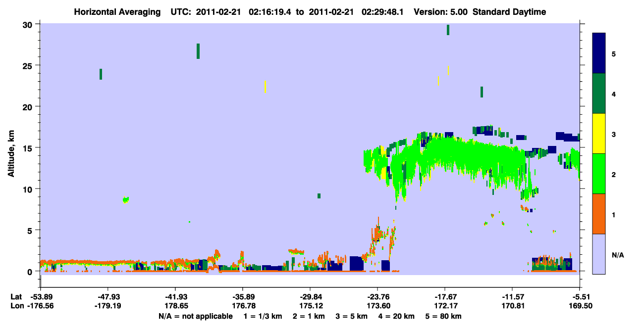Click latitude value '-47.93'
The width and height of the screenshot is (644, 330).
[108, 297]
